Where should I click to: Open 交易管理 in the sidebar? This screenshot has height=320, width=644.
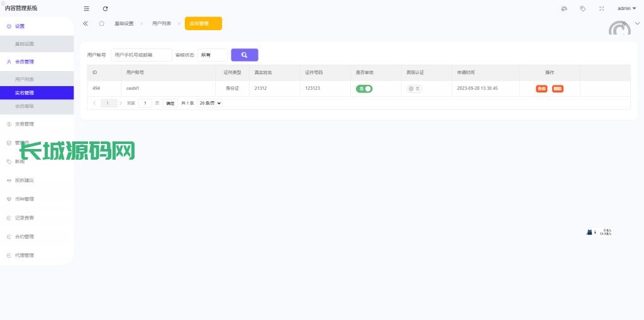(25, 124)
